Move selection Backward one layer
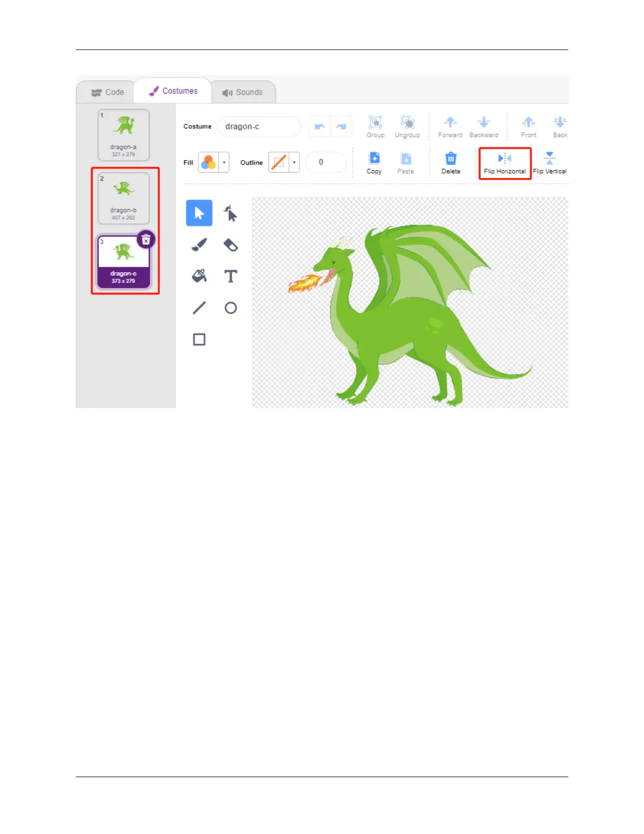644x834 pixels. (x=484, y=127)
